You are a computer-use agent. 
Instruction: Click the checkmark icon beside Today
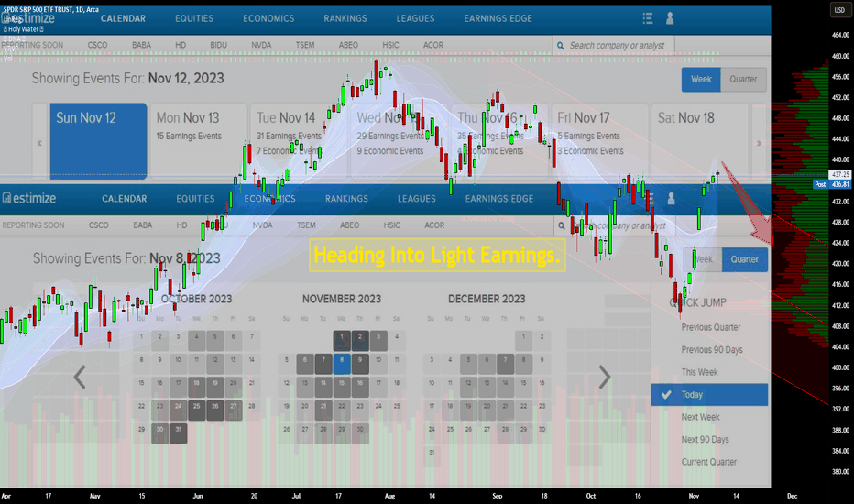666,394
